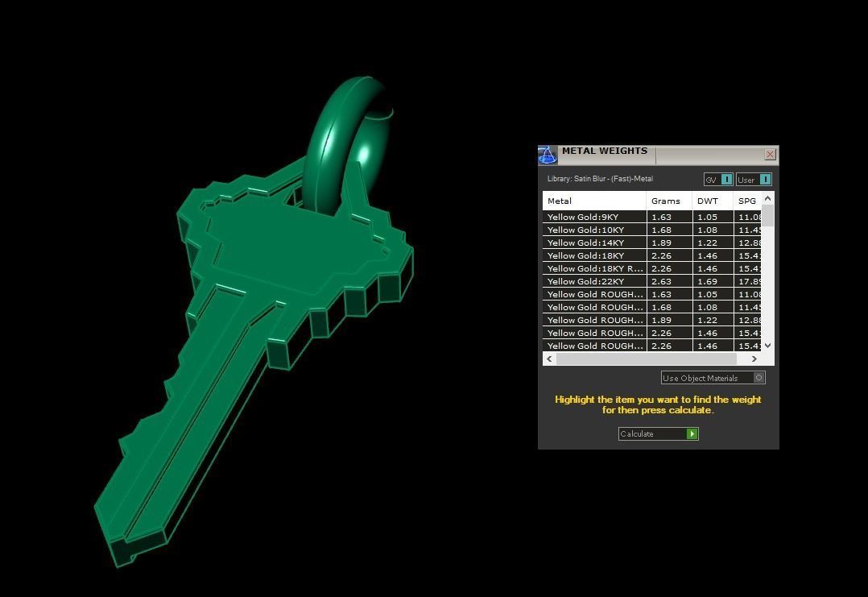Viewport: 868px width, 597px height.
Task: Sort by the Metal column header
Action: (594, 201)
